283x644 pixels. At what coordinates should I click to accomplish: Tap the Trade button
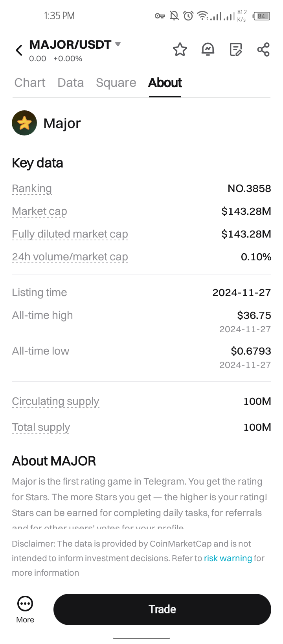[162, 609]
